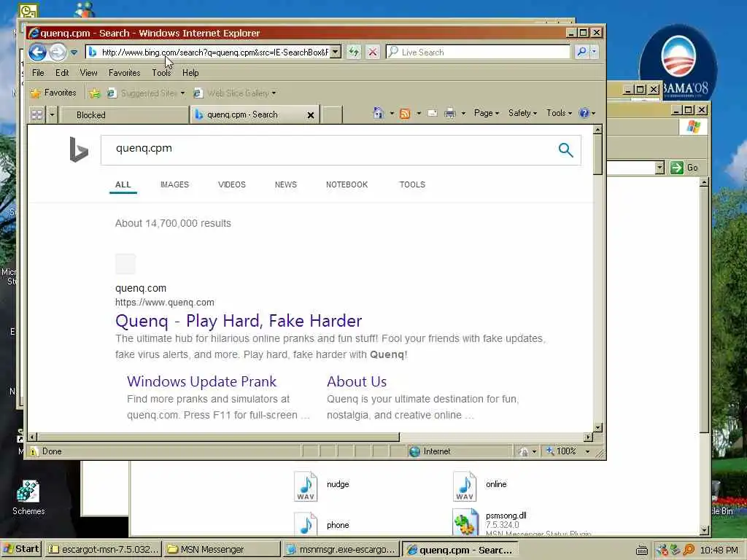The image size is (747, 560).
Task: Open the Start menu
Action: [x=21, y=549]
